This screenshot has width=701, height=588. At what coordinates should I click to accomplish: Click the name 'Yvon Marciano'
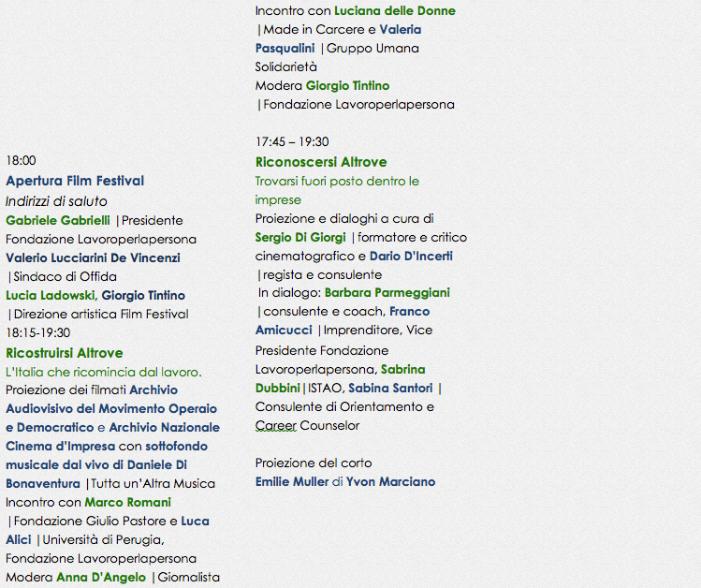[x=390, y=482]
